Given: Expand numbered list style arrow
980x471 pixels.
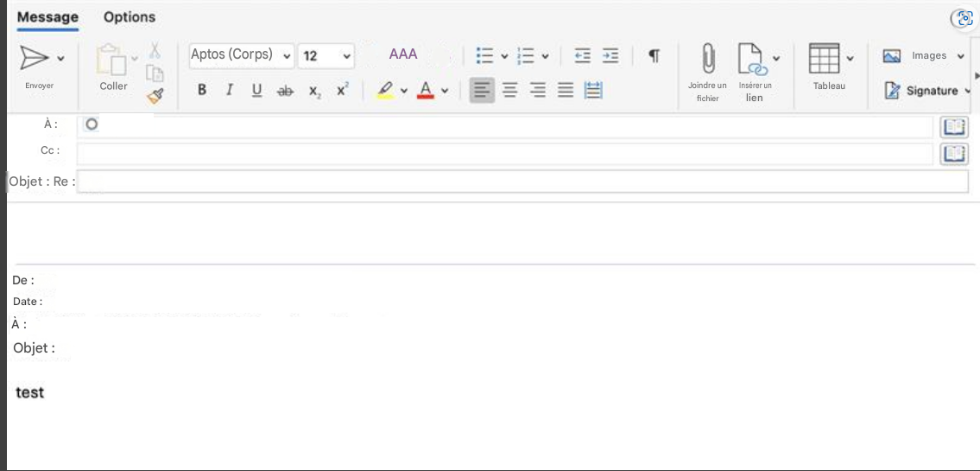Looking at the screenshot, I should tap(546, 56).
